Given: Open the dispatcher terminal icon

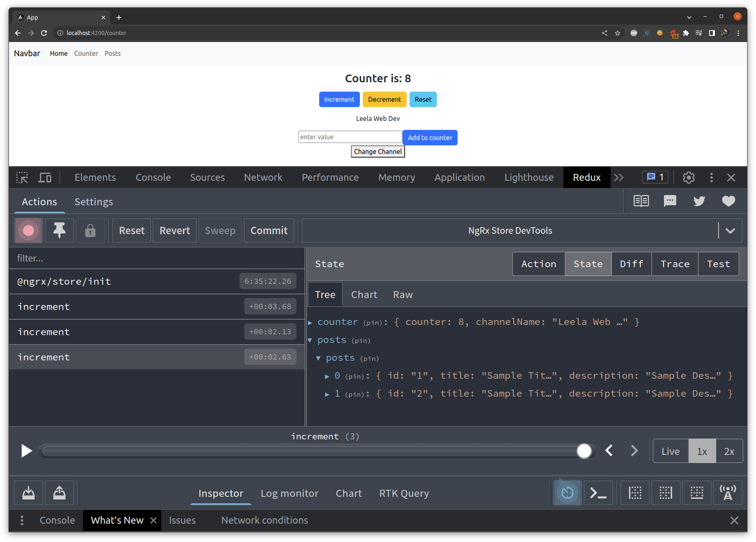Looking at the screenshot, I should [598, 493].
